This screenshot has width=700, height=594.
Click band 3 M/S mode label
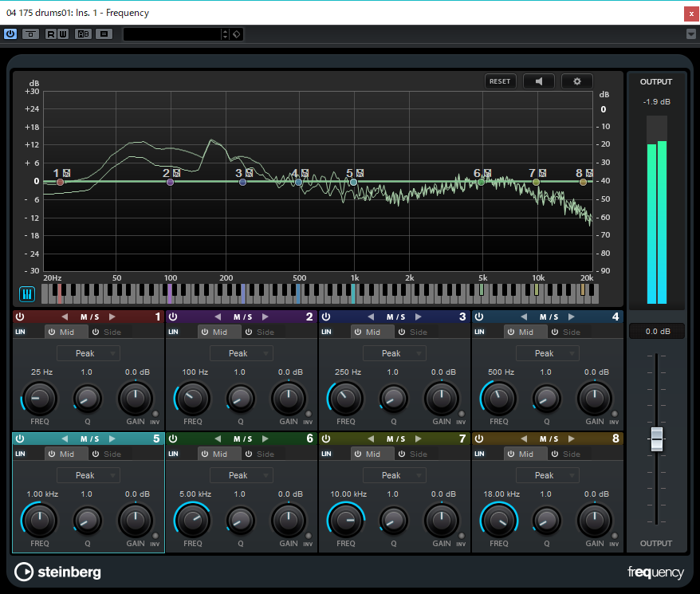tap(395, 317)
